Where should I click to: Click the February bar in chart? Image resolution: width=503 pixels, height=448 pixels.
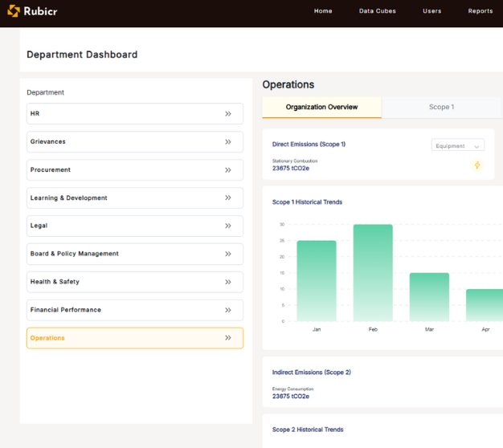click(373, 273)
